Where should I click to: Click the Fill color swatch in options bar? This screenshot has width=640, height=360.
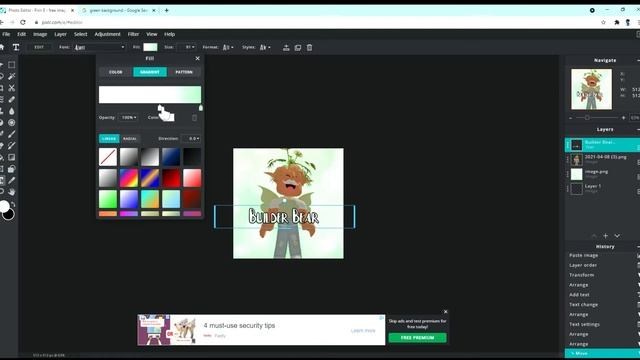(150, 47)
